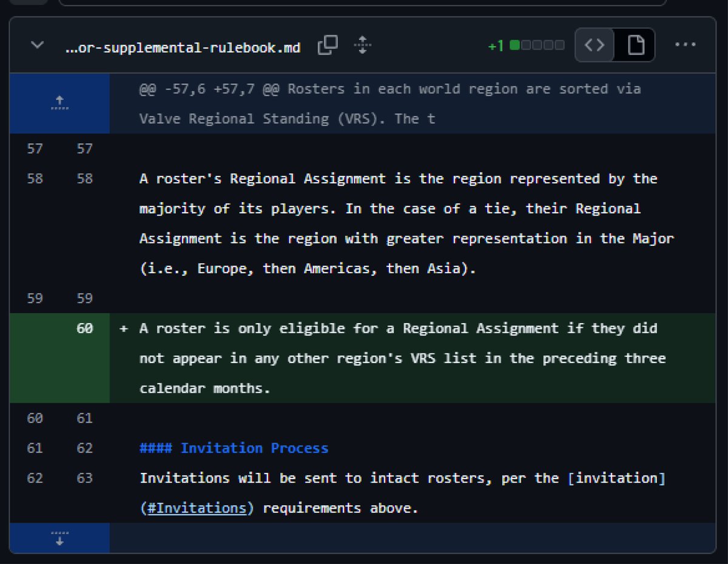The width and height of the screenshot is (728, 564).
Task: Click the text 'calendar months.'
Action: 205,389
